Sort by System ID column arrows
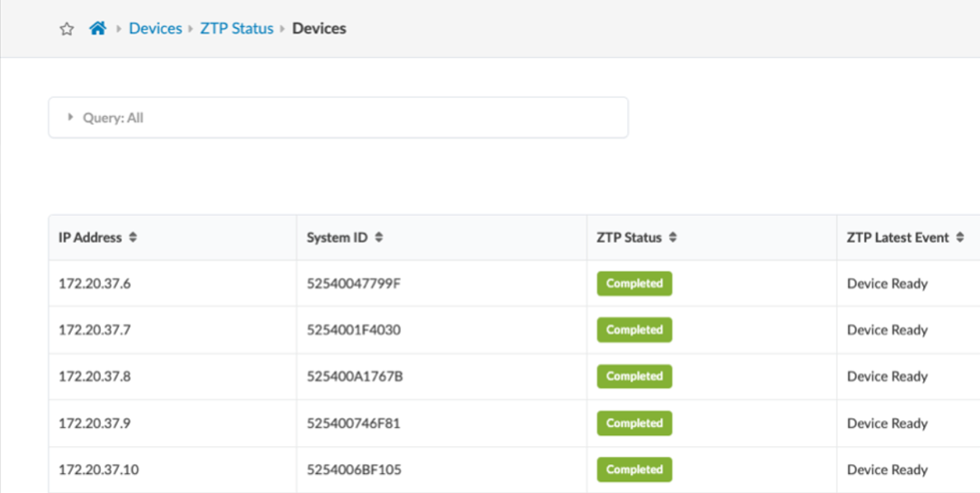 [379, 237]
